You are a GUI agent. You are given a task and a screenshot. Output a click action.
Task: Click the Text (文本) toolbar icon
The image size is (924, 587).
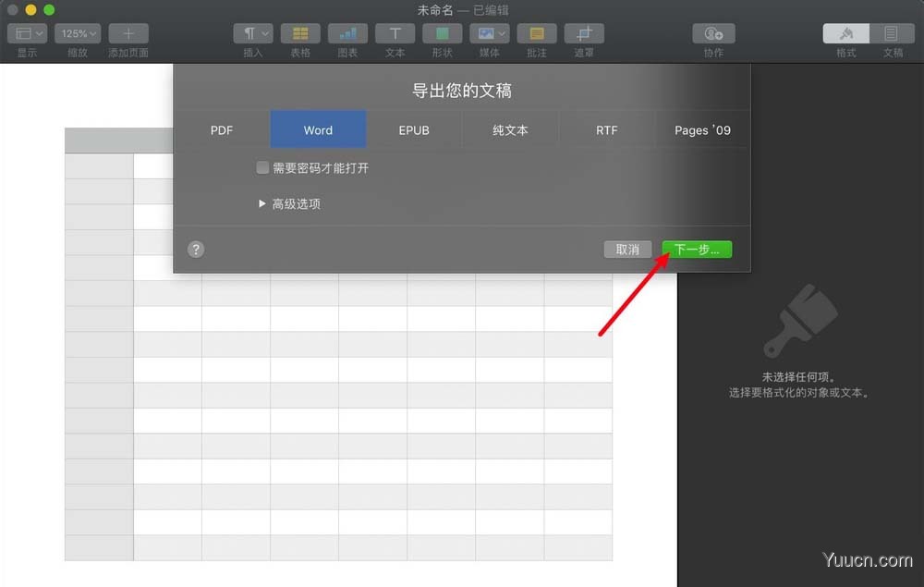pos(395,33)
